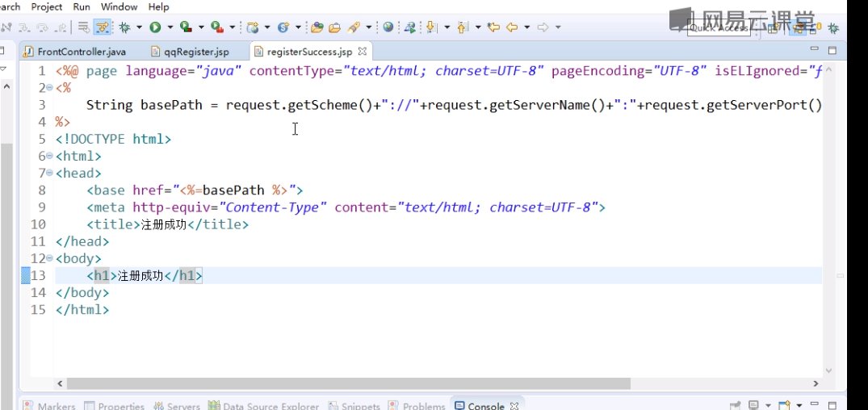This screenshot has width=868, height=410.
Task: Click the Open Perspective icon
Action: coord(774,27)
